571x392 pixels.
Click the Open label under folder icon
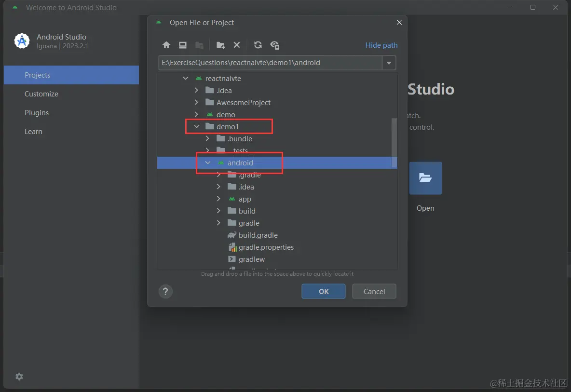pos(425,208)
